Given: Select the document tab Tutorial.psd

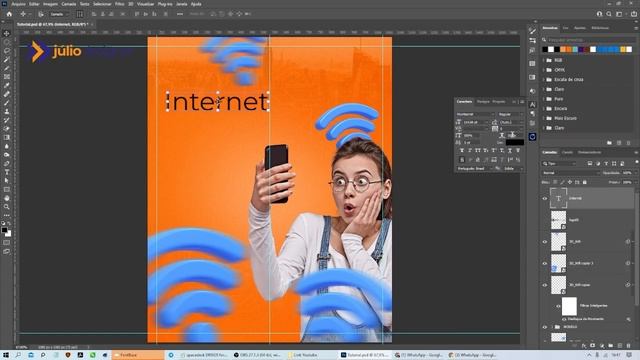Looking at the screenshot, I should [53, 24].
